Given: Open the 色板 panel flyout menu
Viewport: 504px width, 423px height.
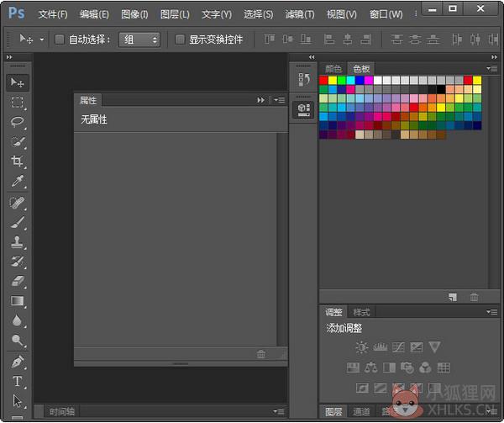Looking at the screenshot, I should pyautogui.click(x=491, y=68).
